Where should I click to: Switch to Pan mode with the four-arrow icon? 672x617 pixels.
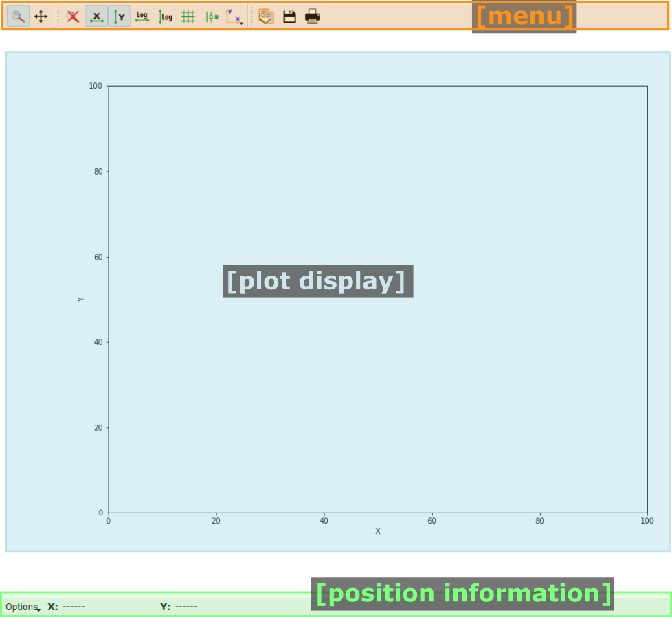41,16
